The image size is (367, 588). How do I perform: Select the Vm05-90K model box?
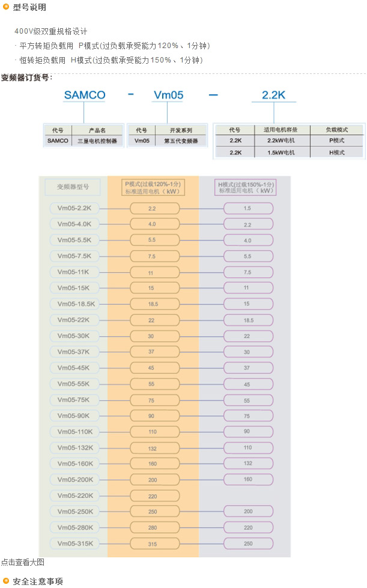point(74,416)
